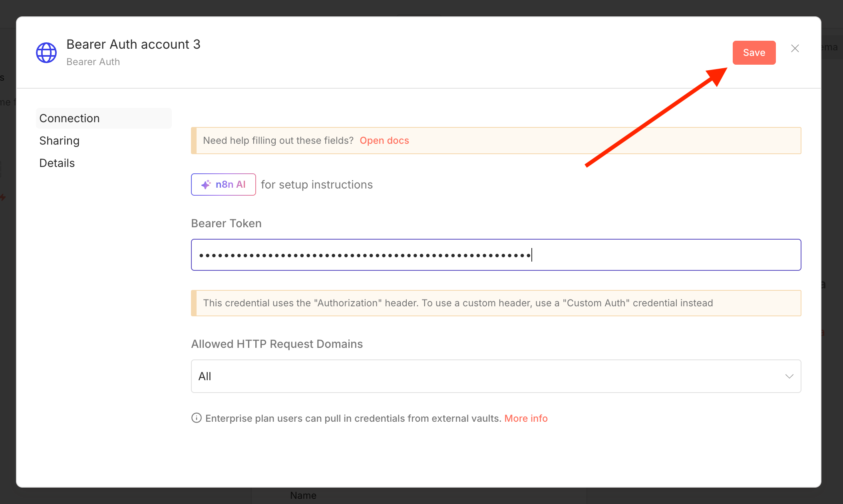Expand the Allowed HTTP Request Domains dropdown

(495, 376)
